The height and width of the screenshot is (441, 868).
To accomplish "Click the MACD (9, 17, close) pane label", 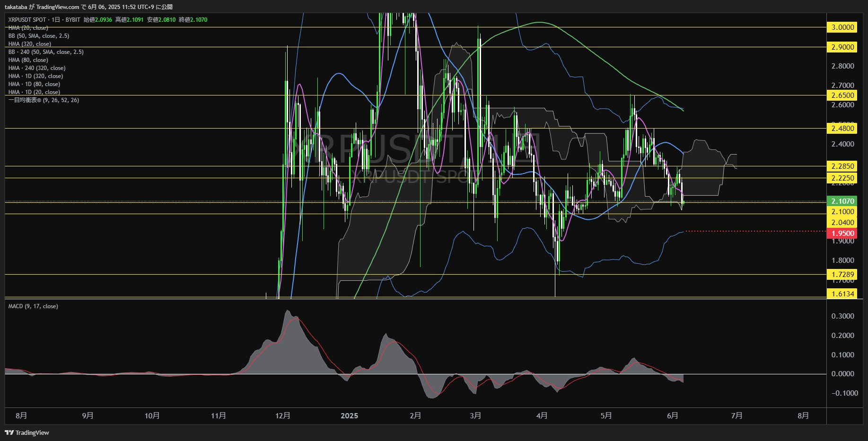I will coord(33,306).
